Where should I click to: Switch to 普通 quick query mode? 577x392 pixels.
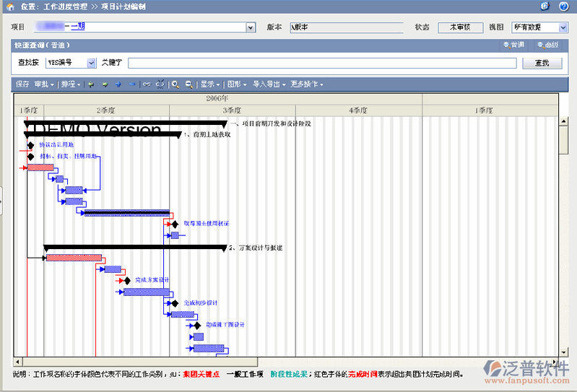[x=514, y=45]
